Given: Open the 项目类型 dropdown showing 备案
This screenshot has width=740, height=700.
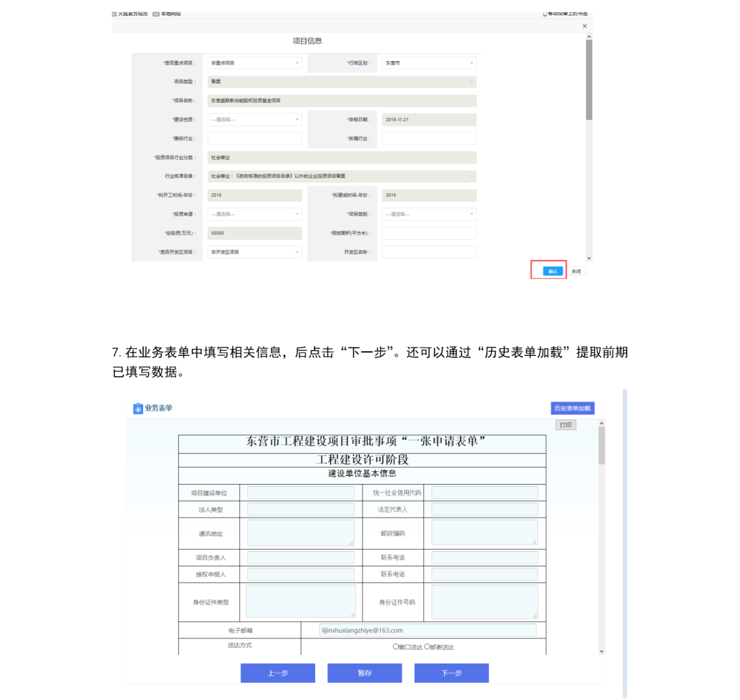Looking at the screenshot, I should tap(342, 82).
